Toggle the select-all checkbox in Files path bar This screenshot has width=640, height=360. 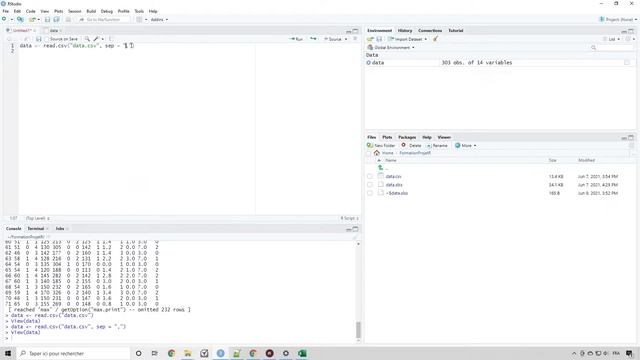(x=369, y=153)
